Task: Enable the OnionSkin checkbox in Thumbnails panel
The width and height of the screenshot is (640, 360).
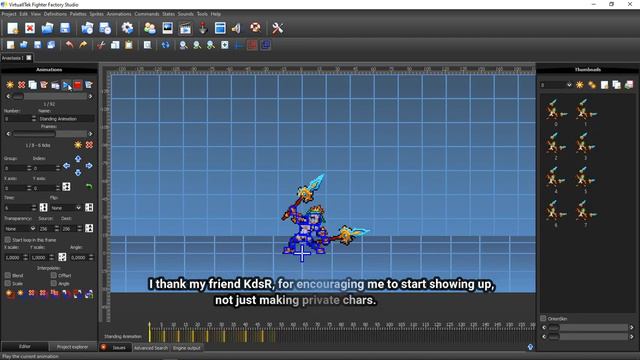Action: coord(543,318)
